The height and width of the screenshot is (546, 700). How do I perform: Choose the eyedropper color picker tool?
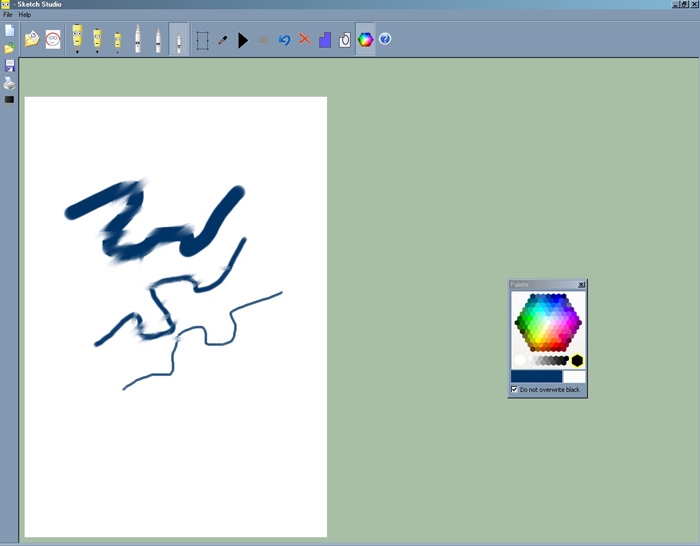tap(223, 40)
